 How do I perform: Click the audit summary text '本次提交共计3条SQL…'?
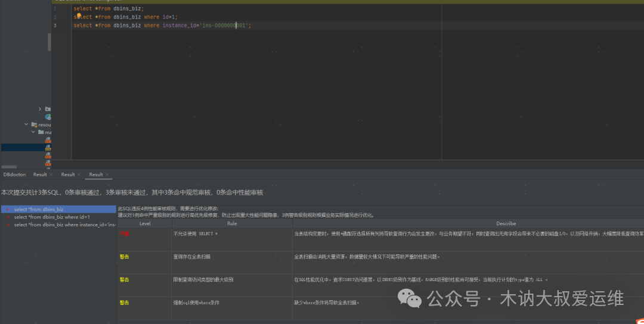[132, 192]
